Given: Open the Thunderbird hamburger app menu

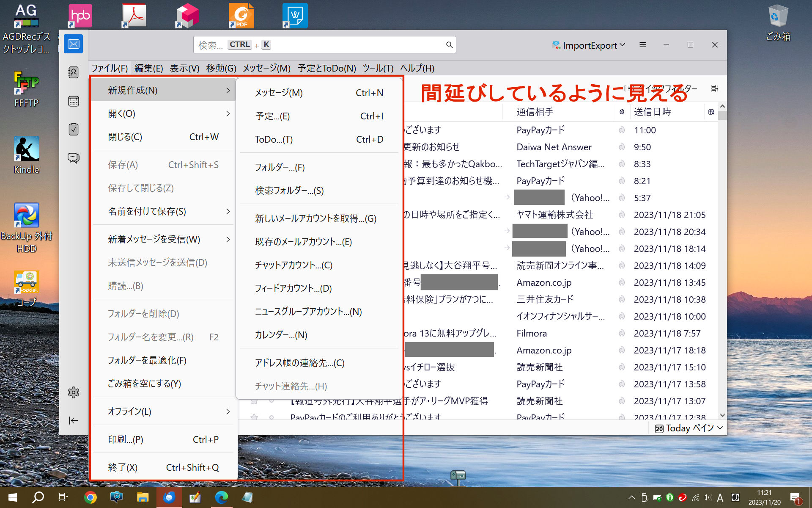Looking at the screenshot, I should [642, 45].
